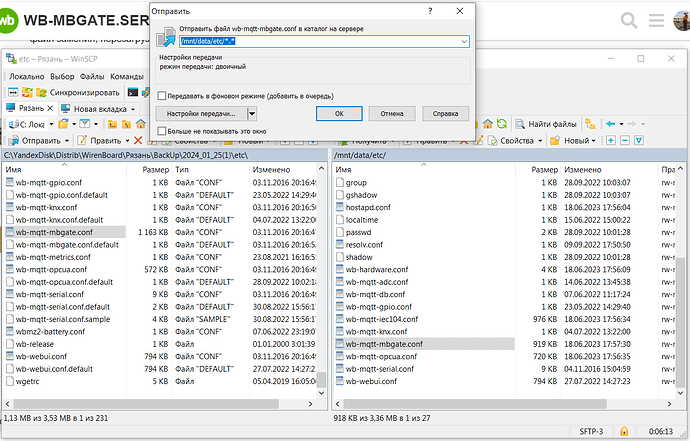Select local file wgetrc
The height and width of the screenshot is (441, 690).
click(27, 382)
